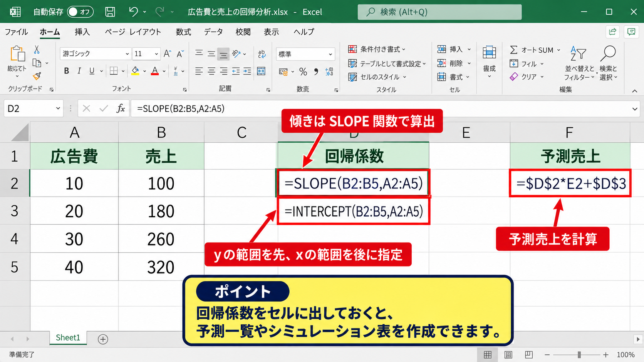Screen dimensions: 644x362
Task: Click the Cut scissors icon
Action: pos(37,50)
